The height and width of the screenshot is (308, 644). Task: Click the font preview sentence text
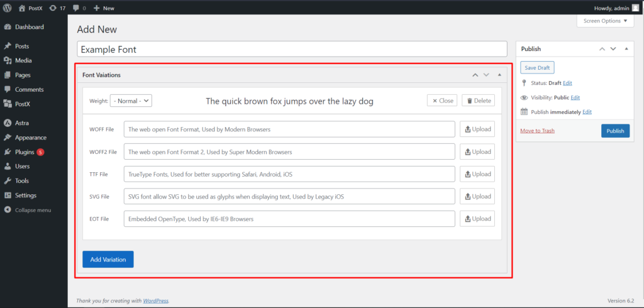(289, 101)
